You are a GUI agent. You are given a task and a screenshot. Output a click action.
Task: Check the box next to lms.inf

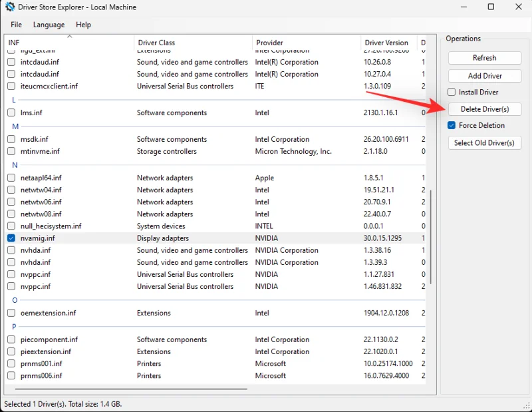pos(11,112)
